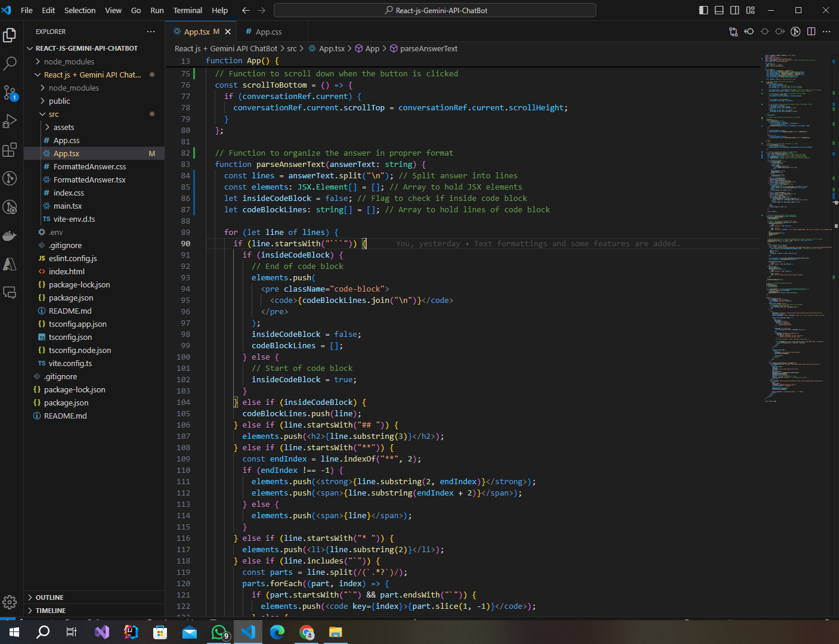Go back using the navigation arrow

coord(246,10)
